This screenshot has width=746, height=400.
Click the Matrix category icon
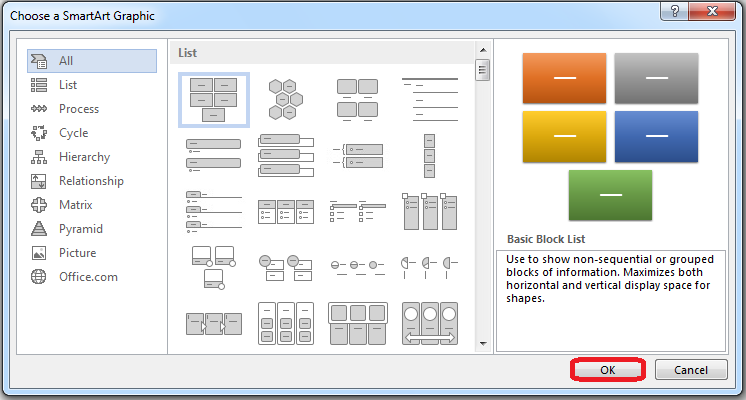click(39, 205)
